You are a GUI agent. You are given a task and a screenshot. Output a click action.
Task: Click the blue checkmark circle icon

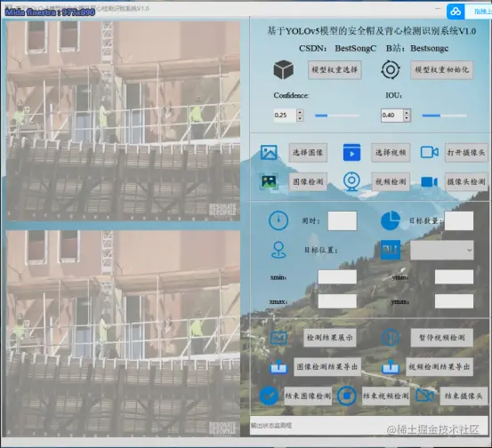click(269, 396)
